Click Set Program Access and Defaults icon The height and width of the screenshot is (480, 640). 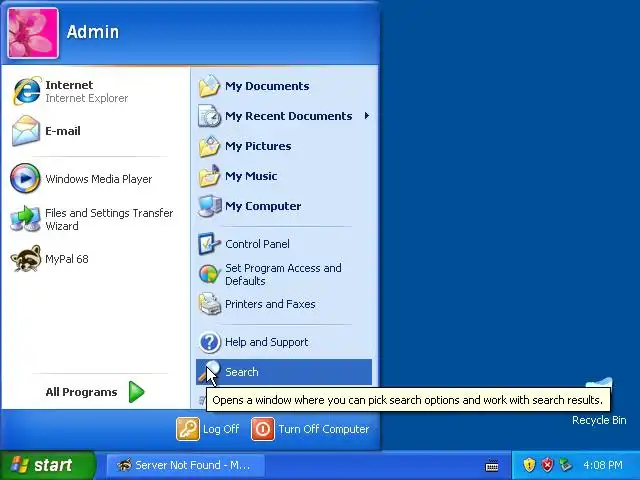pyautogui.click(x=209, y=274)
